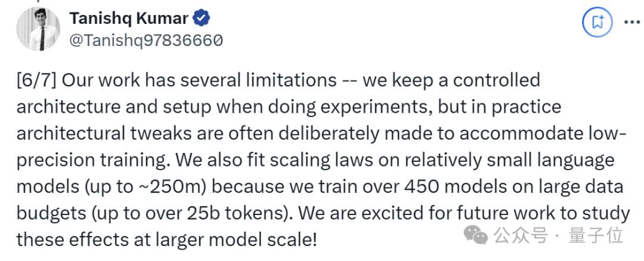This screenshot has width=644, height=261.
Task: Click the display name Tanishq Kumar
Action: click(x=129, y=19)
